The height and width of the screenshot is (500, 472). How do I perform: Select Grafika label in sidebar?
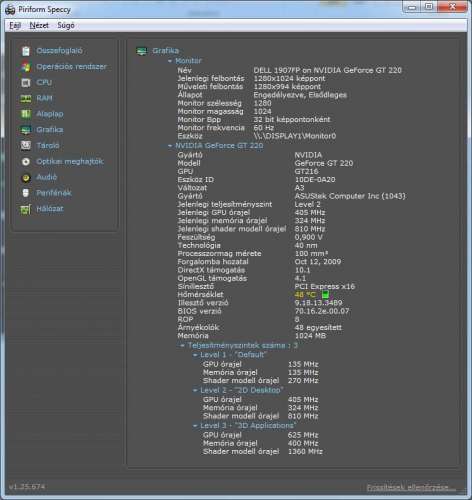click(50, 130)
